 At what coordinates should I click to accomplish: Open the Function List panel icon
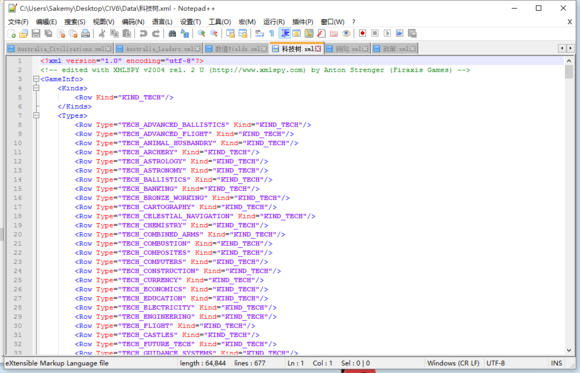pyautogui.click(x=321, y=34)
